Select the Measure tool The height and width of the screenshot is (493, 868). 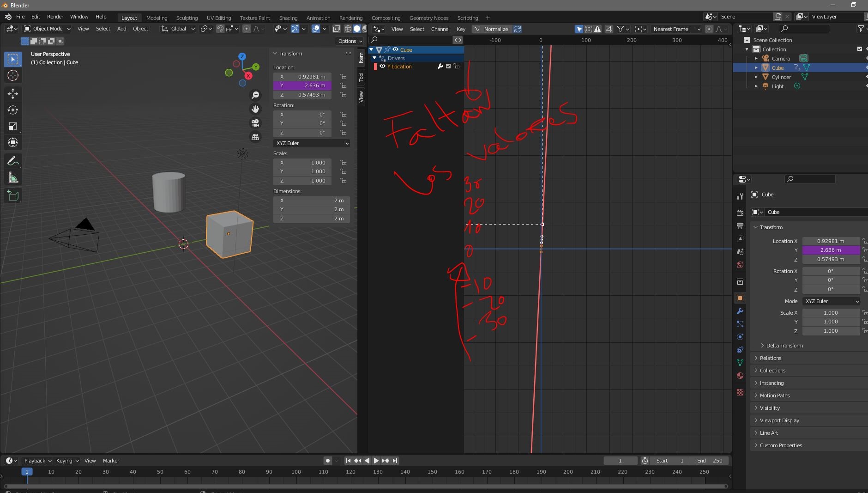(x=13, y=178)
